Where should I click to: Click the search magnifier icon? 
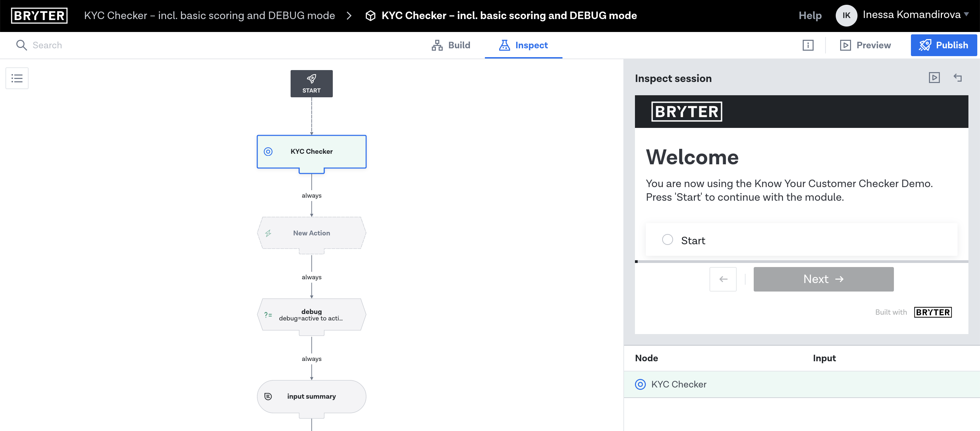click(x=21, y=45)
